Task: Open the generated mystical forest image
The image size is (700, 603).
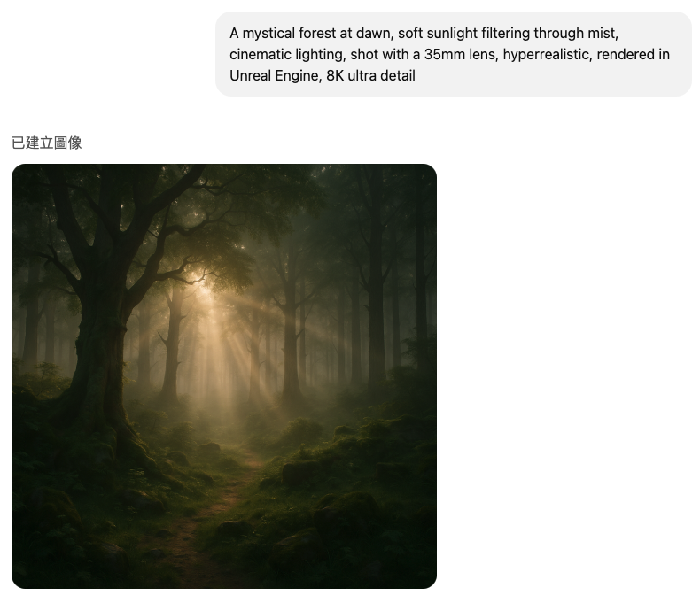Action: pyautogui.click(x=224, y=376)
